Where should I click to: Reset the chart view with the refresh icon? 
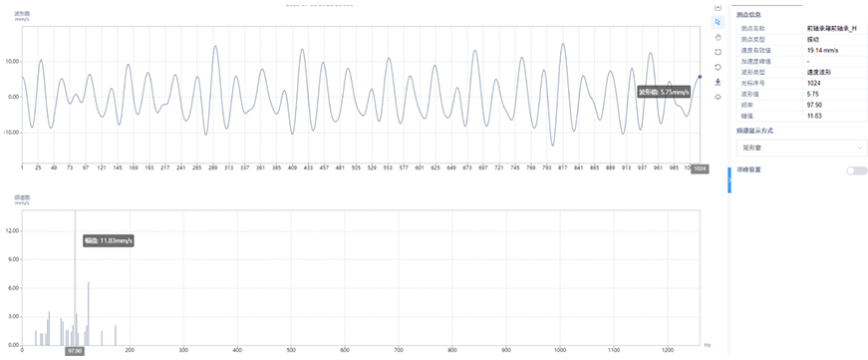(x=718, y=67)
